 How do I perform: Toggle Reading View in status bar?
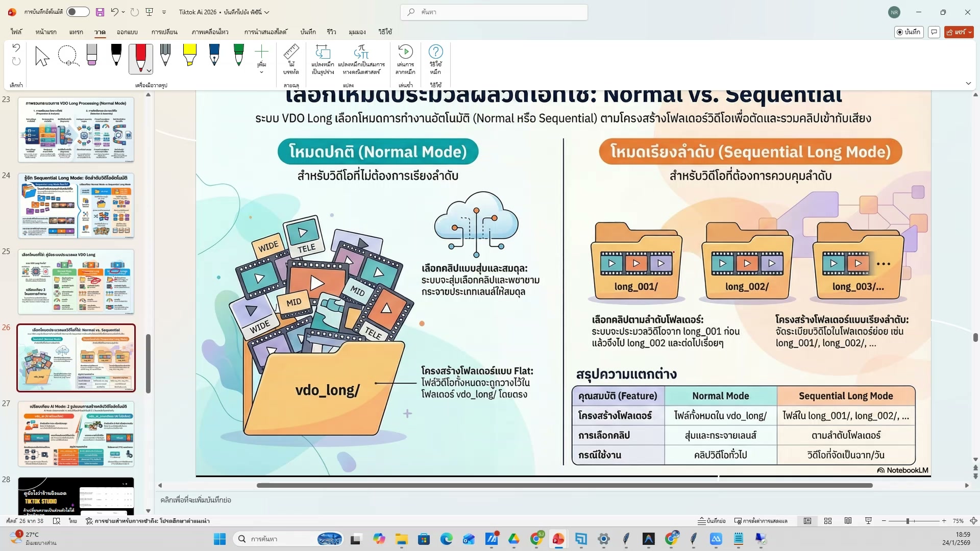point(848,521)
